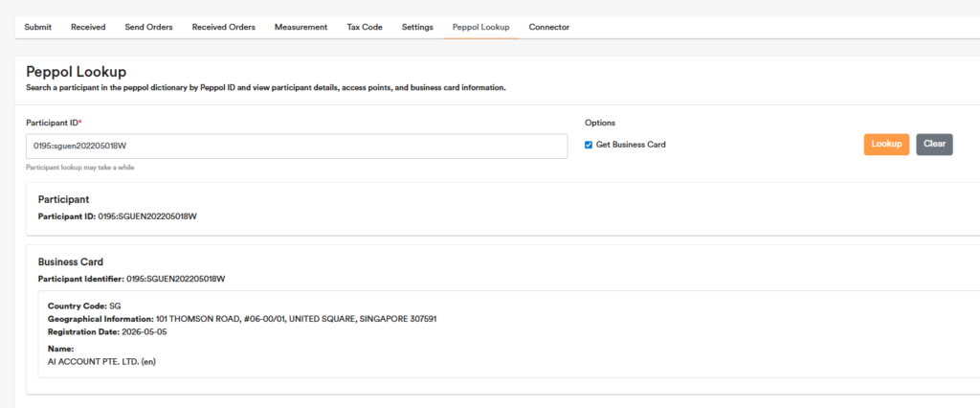Switch to the Received tab
980x408 pixels.
tap(88, 28)
